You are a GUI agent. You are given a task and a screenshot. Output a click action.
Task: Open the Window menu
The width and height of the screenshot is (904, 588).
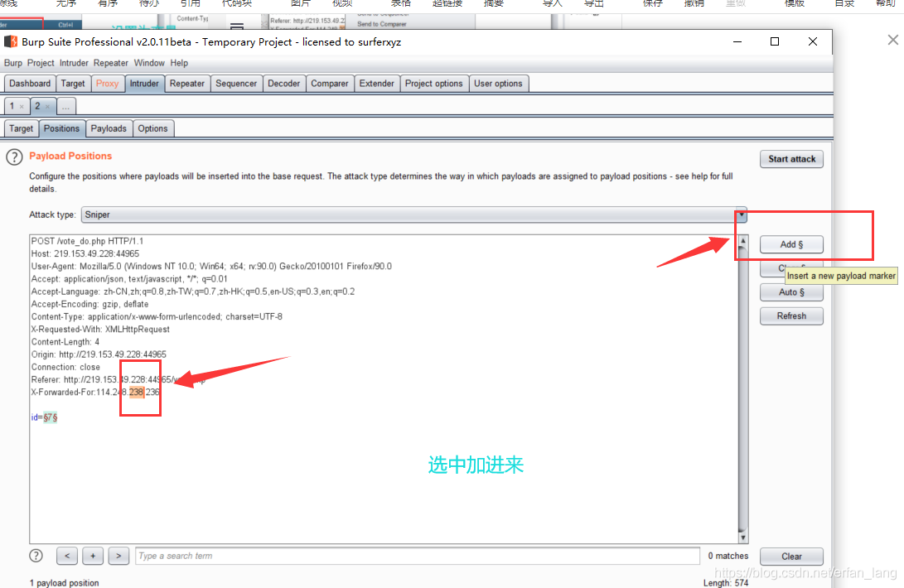pyautogui.click(x=149, y=63)
